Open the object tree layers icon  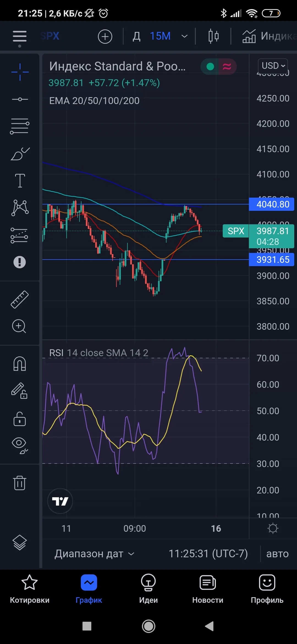[x=20, y=543]
